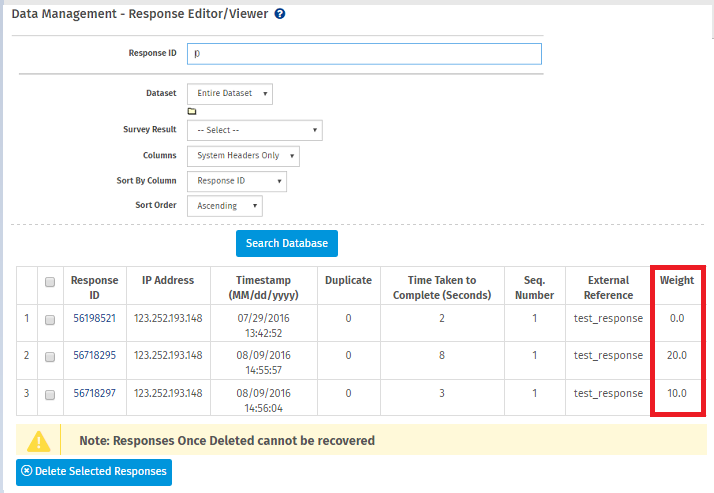The image size is (714, 493).
Task: Expand the Survey Result dropdown
Action: click(254, 130)
